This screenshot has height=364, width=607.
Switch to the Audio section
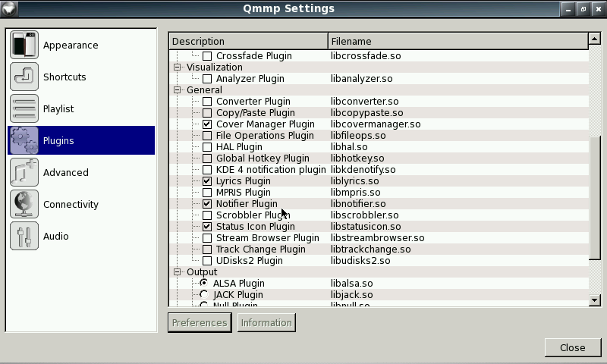coord(81,236)
